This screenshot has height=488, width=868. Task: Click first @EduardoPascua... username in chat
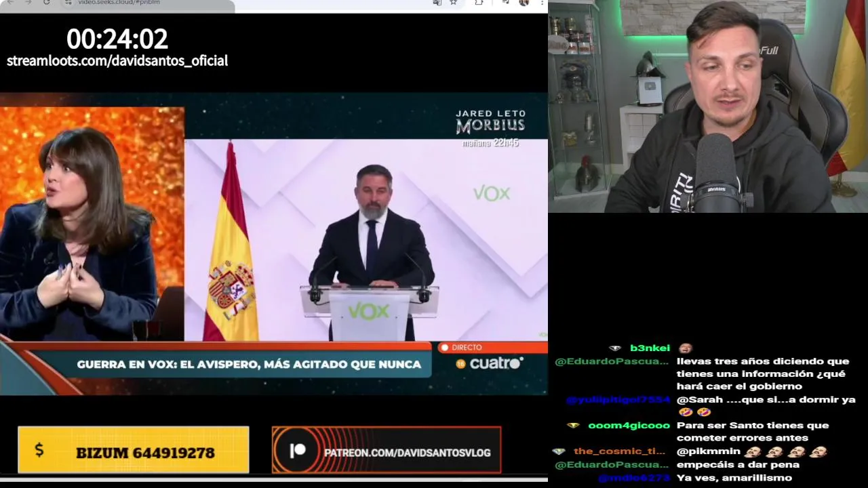coord(612,361)
